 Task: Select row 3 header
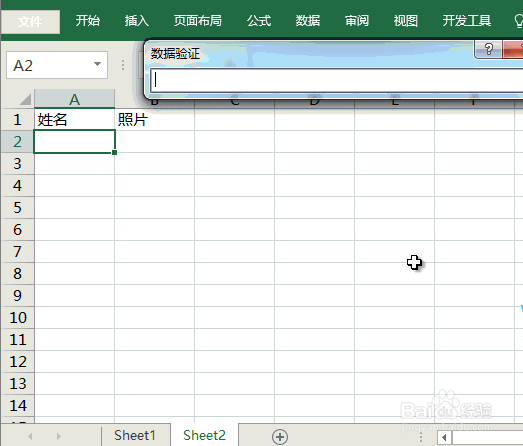[x=17, y=164]
